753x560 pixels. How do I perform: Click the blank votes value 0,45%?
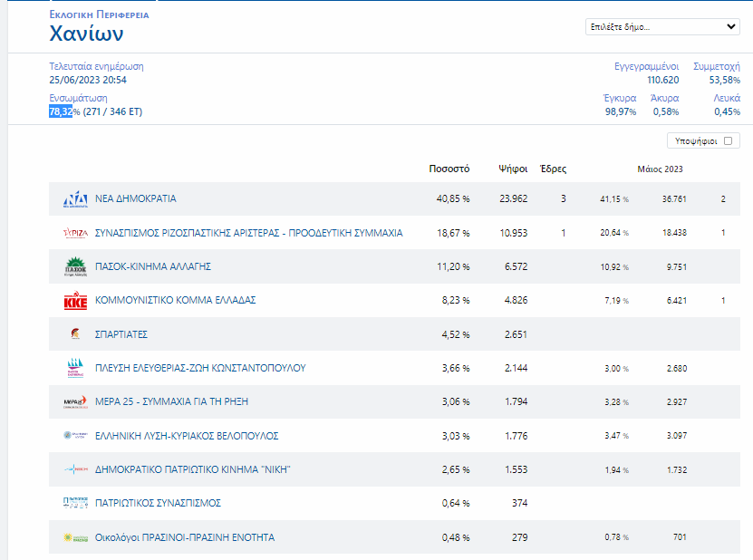tap(727, 111)
